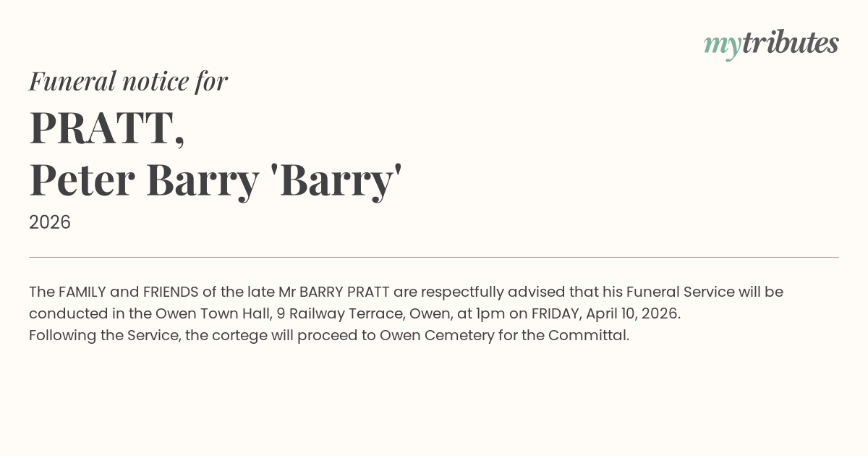Click the horizontal divider line
Viewport: 868px width, 456px height.
434,257
